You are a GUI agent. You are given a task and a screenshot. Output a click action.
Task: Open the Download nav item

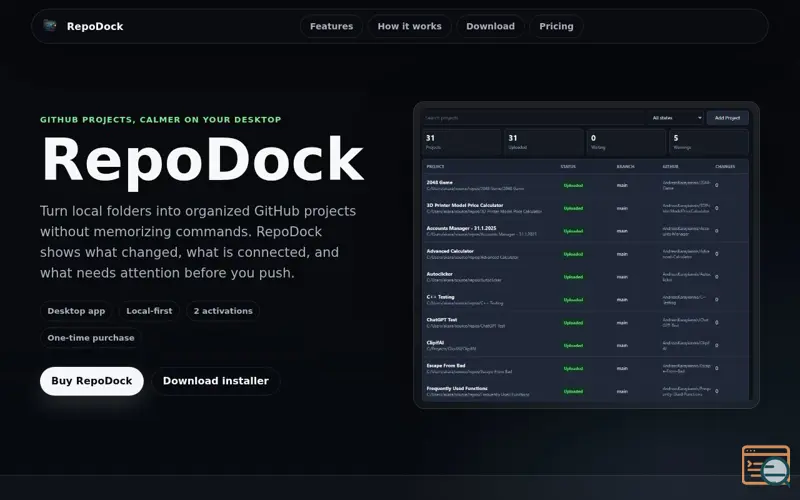(490, 26)
